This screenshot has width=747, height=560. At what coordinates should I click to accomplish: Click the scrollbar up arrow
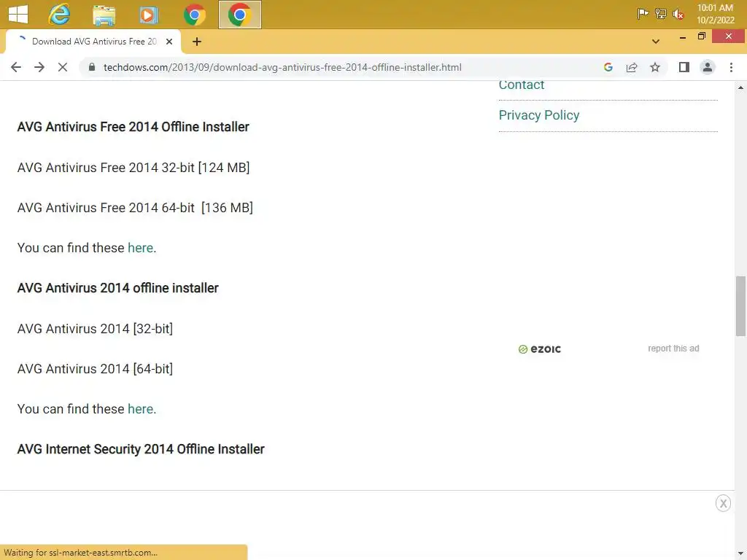click(740, 87)
